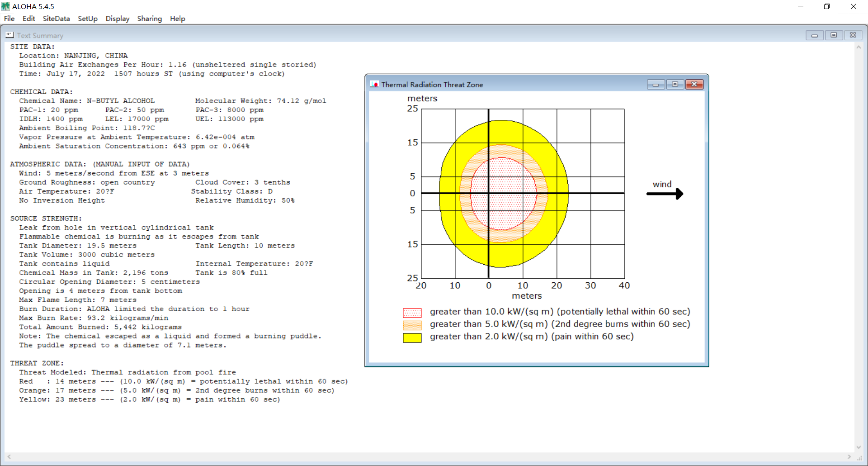The width and height of the screenshot is (868, 466).
Task: Click the 'UEL: 113000 ppm' value
Action: click(x=229, y=119)
